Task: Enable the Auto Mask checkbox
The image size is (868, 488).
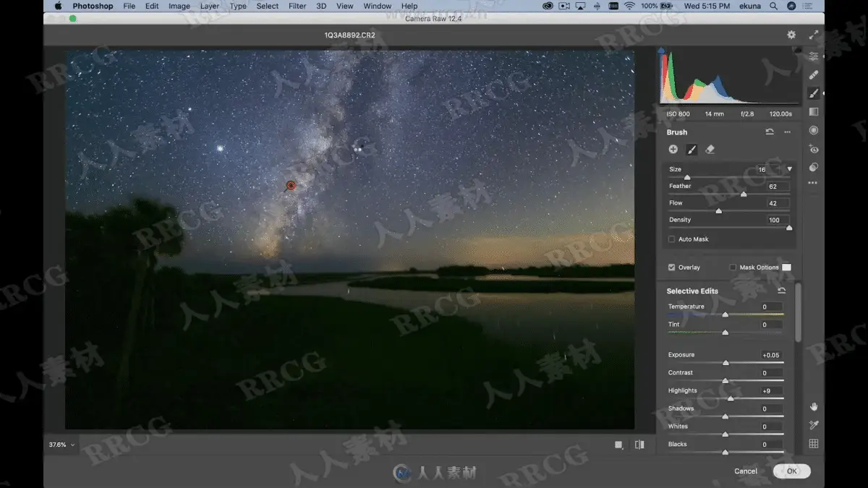Action: tap(671, 239)
